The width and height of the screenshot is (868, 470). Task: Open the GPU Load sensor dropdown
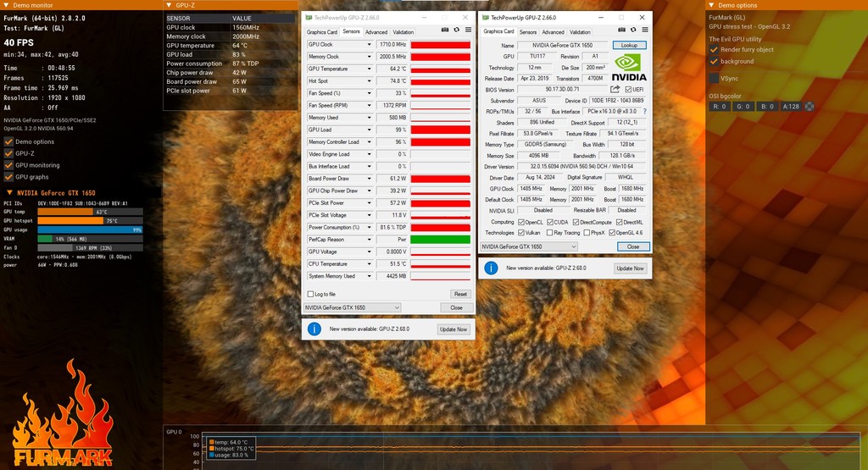(369, 130)
